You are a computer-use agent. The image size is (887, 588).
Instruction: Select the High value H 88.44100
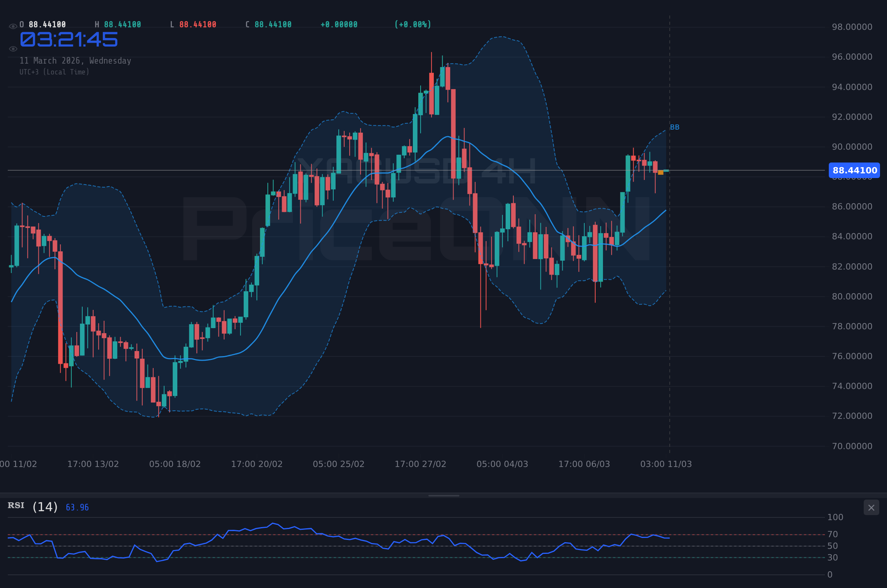(x=118, y=24)
